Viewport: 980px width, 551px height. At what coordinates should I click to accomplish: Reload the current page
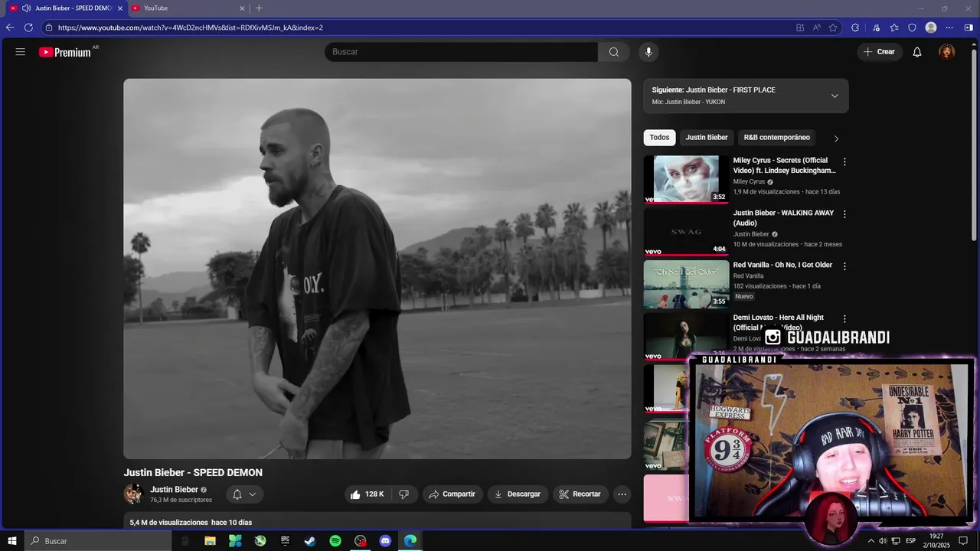pyautogui.click(x=28, y=28)
